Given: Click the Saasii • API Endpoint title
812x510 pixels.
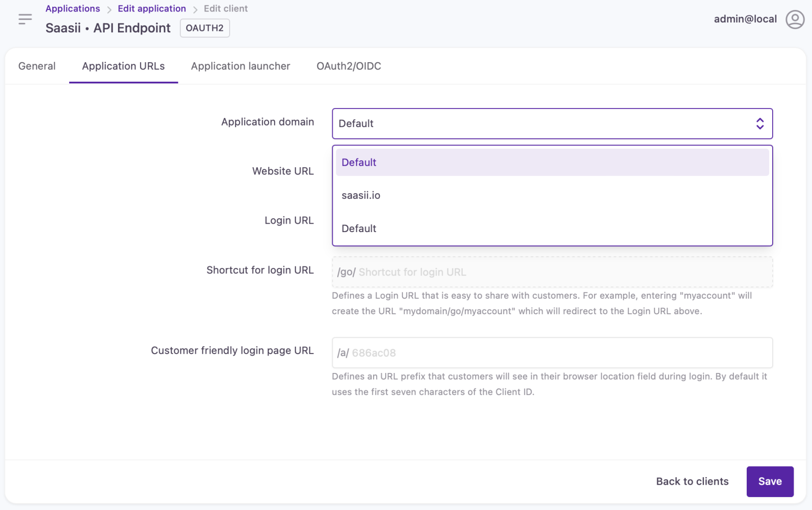Looking at the screenshot, I should [108, 28].
